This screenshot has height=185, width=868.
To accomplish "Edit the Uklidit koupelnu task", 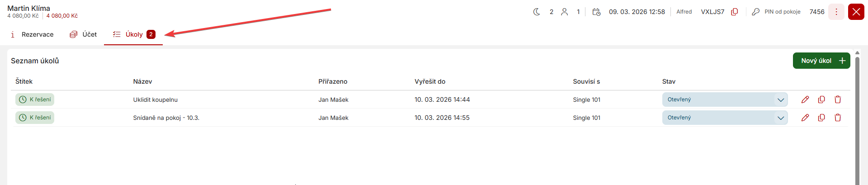I will pos(805,100).
